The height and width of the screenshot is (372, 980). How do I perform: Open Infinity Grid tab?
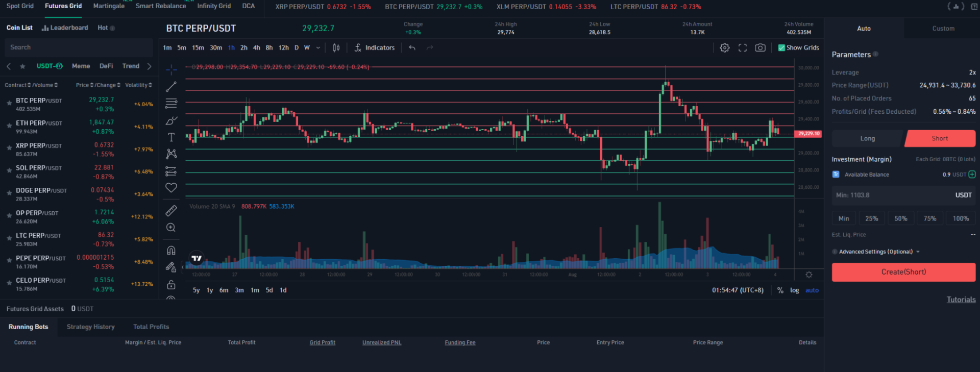click(x=214, y=6)
